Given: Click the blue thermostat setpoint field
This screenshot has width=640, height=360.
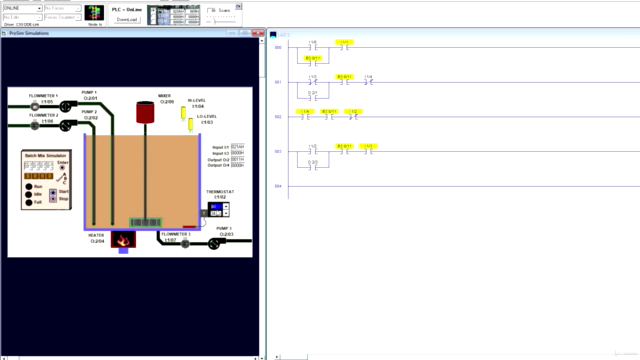Looking at the screenshot, I should click(216, 207).
